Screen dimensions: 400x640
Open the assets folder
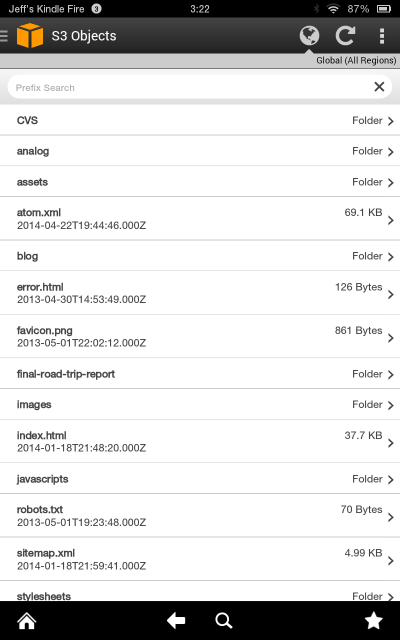(200, 182)
